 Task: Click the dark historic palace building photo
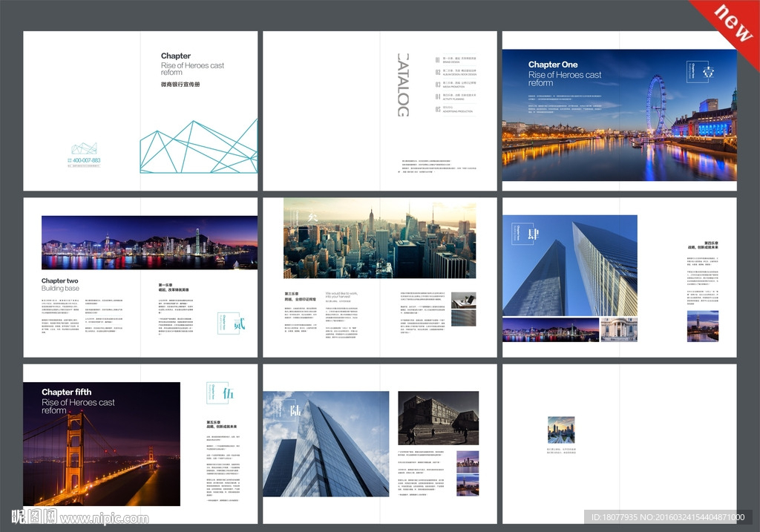coord(438,418)
